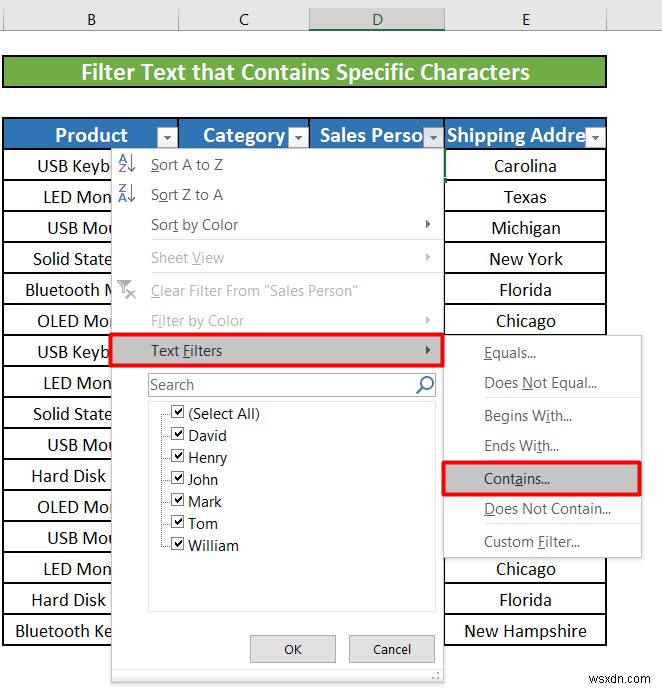Click the Michigan cell
The height and width of the screenshot is (689, 662).
click(x=525, y=228)
